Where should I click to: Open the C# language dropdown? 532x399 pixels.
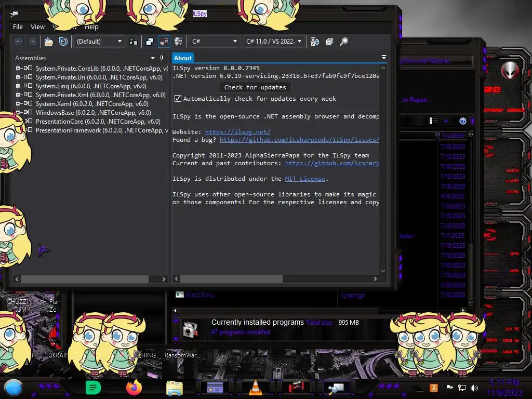(214, 42)
